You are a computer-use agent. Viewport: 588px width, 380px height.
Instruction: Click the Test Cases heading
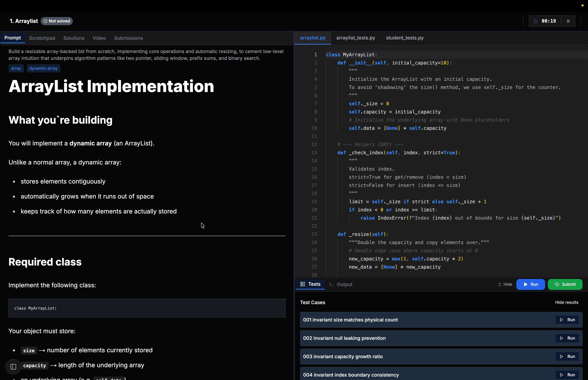[x=312, y=302]
